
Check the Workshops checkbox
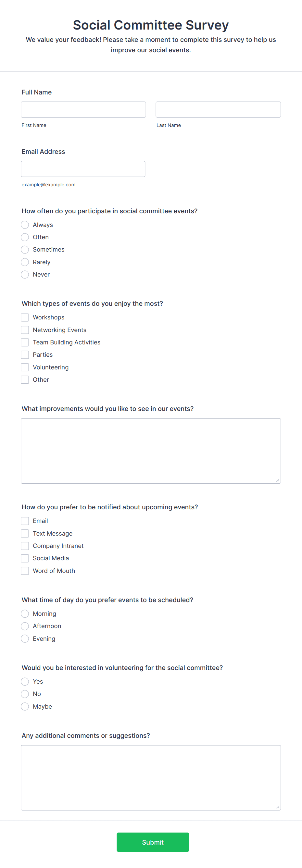[25, 317]
